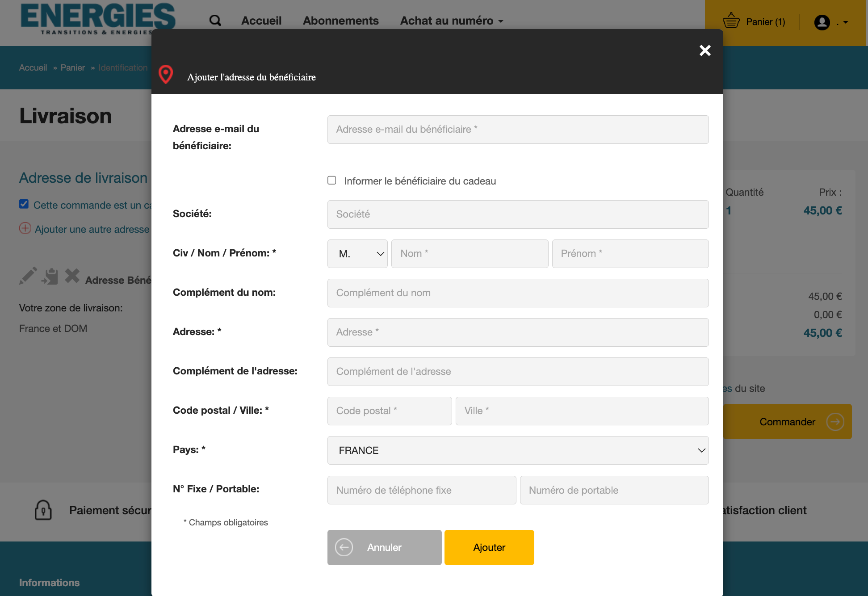The image size is (868, 596).
Task: Click the Annuler button
Action: click(384, 547)
